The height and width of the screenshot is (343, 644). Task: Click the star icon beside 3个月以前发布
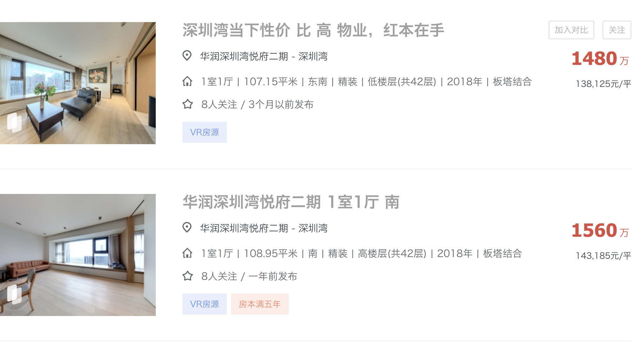188,104
